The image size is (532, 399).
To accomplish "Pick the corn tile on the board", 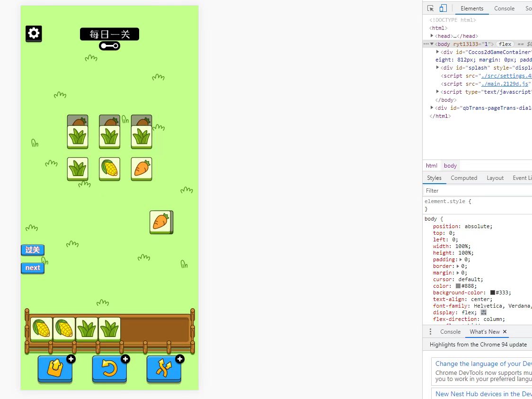I will click(109, 168).
